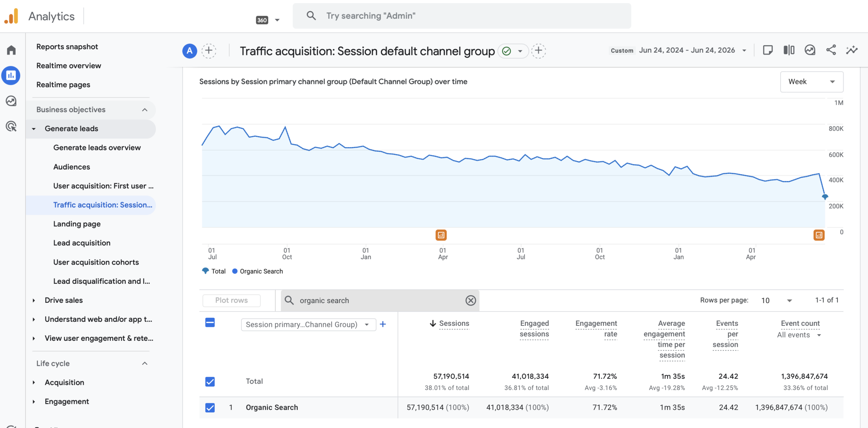868x428 pixels.
Task: Share this report icon
Action: coord(831,50)
